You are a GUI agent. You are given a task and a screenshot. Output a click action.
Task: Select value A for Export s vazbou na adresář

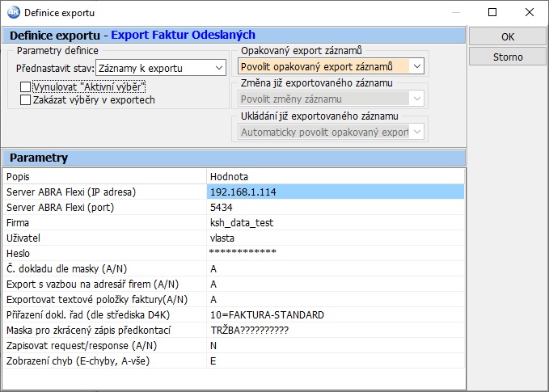pos(336,284)
